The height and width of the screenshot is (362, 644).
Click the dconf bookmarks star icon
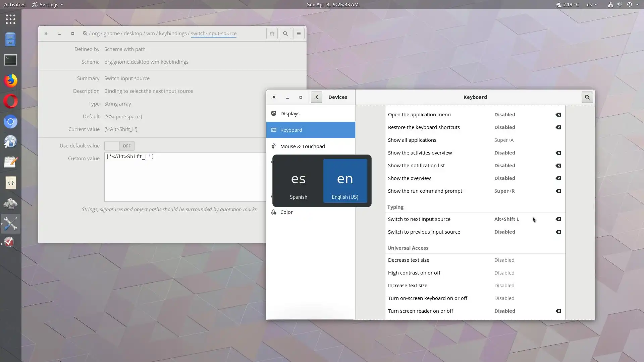272,34
